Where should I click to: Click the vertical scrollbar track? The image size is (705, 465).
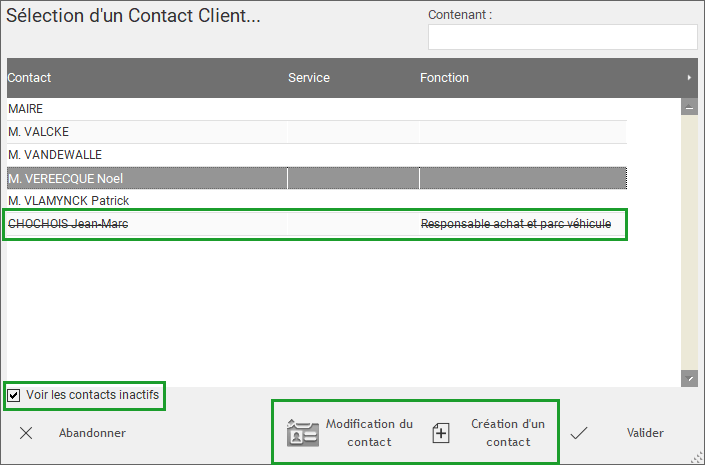tap(689, 243)
